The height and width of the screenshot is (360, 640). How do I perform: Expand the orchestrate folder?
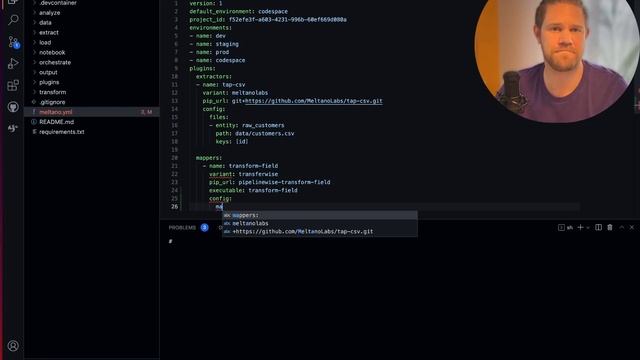pos(55,62)
